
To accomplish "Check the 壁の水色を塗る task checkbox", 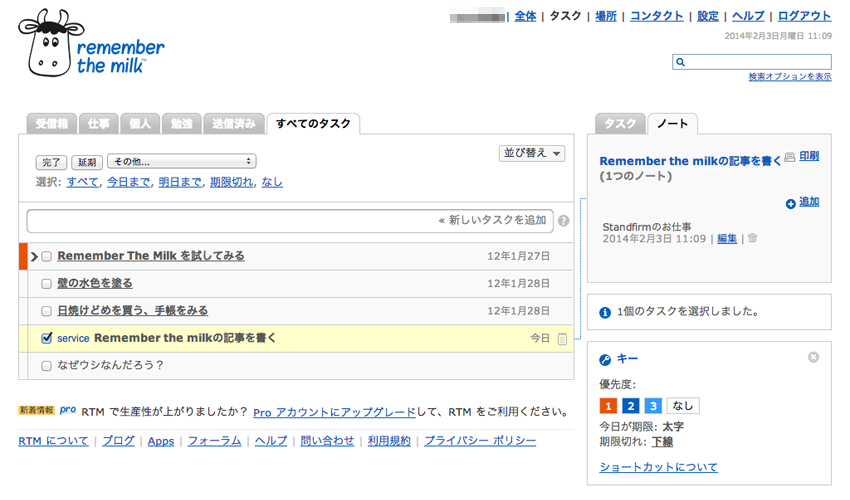I will click(47, 284).
